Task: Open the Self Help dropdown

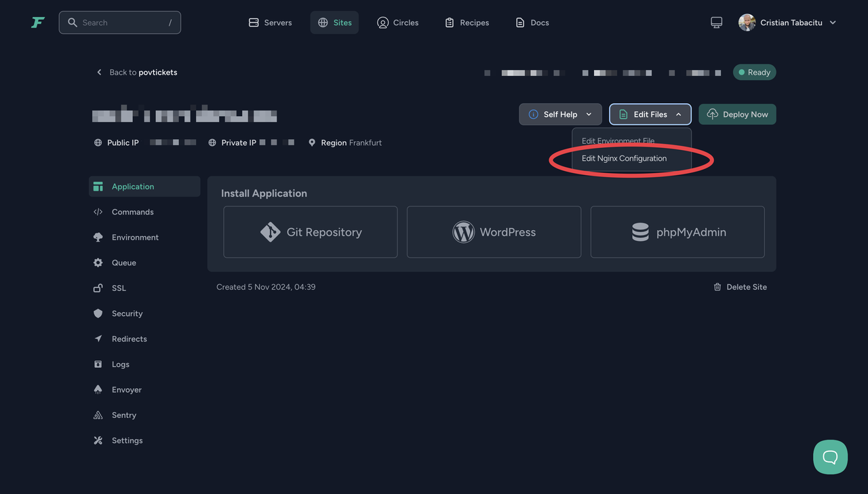Action: pos(560,114)
